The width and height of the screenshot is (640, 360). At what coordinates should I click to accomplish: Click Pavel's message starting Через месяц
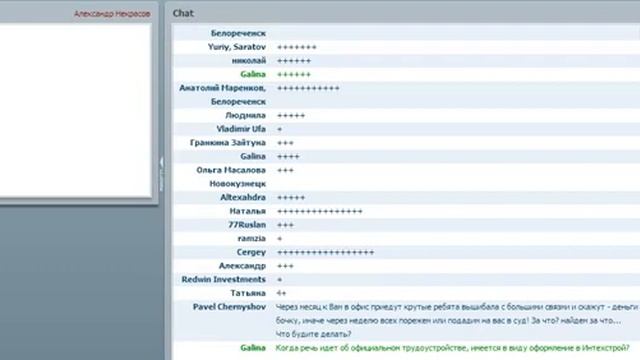coord(458,307)
